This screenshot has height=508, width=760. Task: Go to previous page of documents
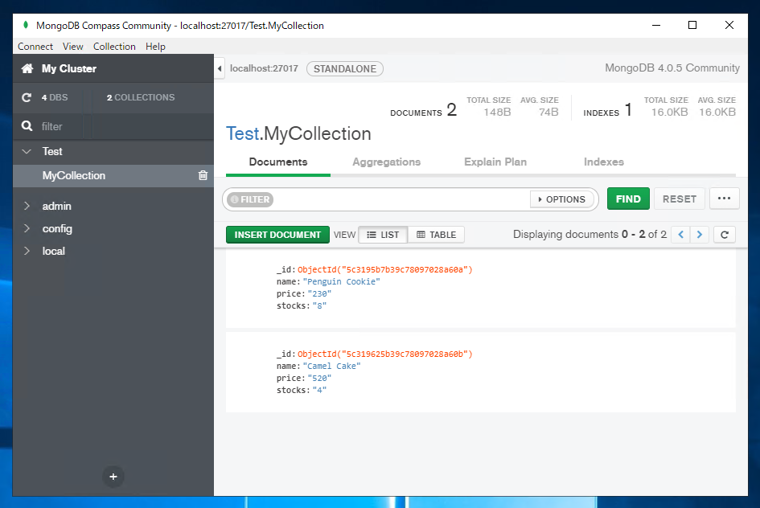click(681, 235)
